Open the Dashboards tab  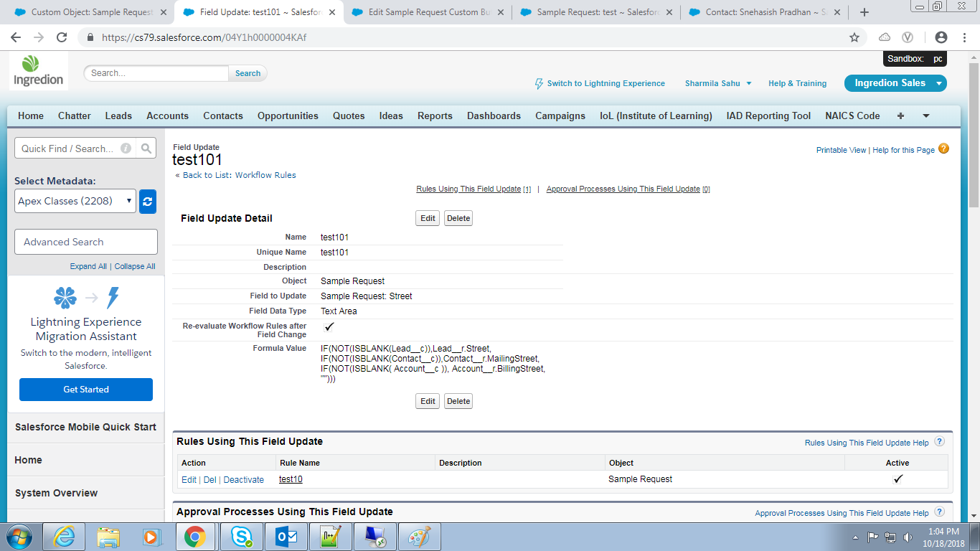[494, 116]
